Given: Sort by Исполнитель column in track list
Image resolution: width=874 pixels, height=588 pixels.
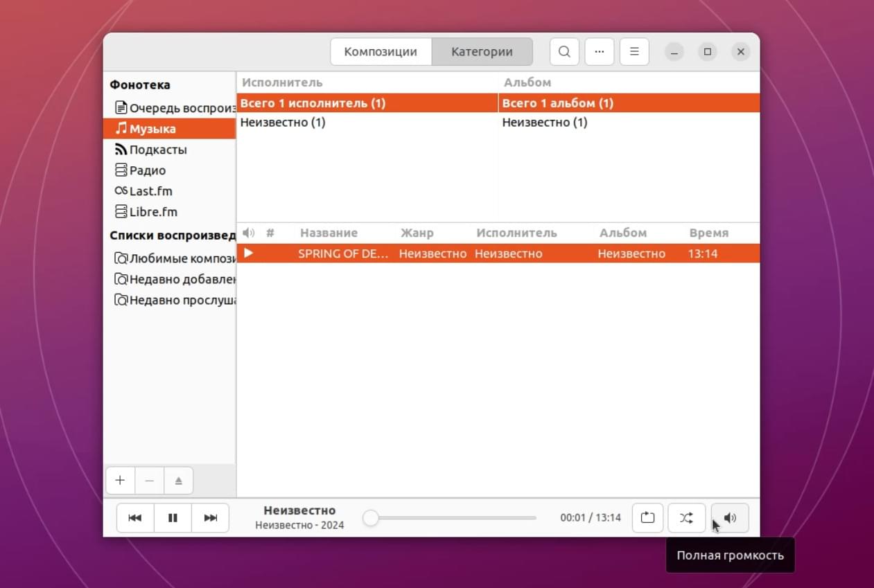Looking at the screenshot, I should 516,233.
